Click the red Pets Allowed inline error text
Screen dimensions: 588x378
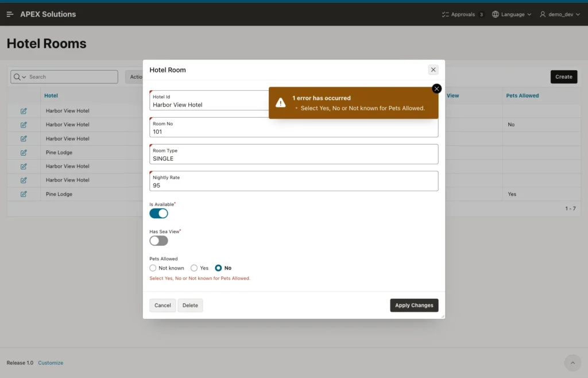[200, 278]
